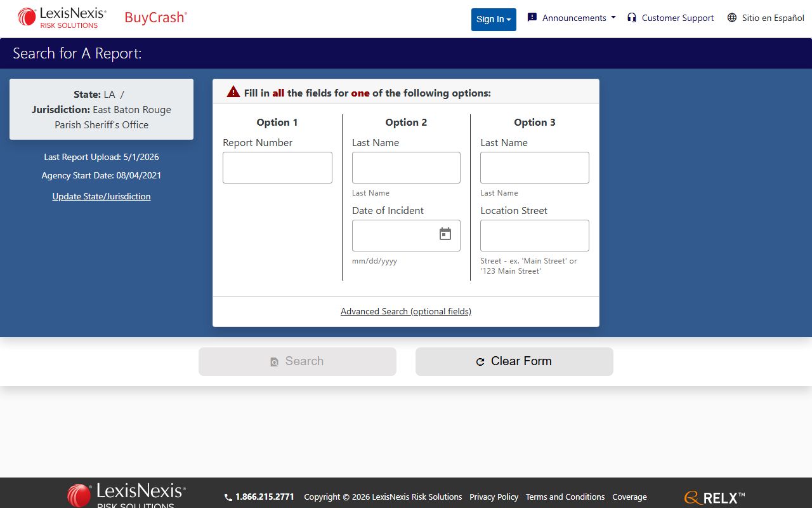Click the Customer Support headset icon
The image size is (812, 508).
pos(631,18)
